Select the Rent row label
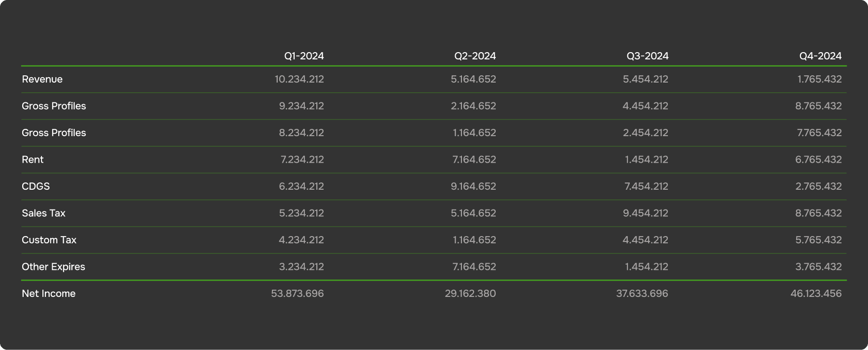Screen dimensions: 868x350 pos(33,159)
